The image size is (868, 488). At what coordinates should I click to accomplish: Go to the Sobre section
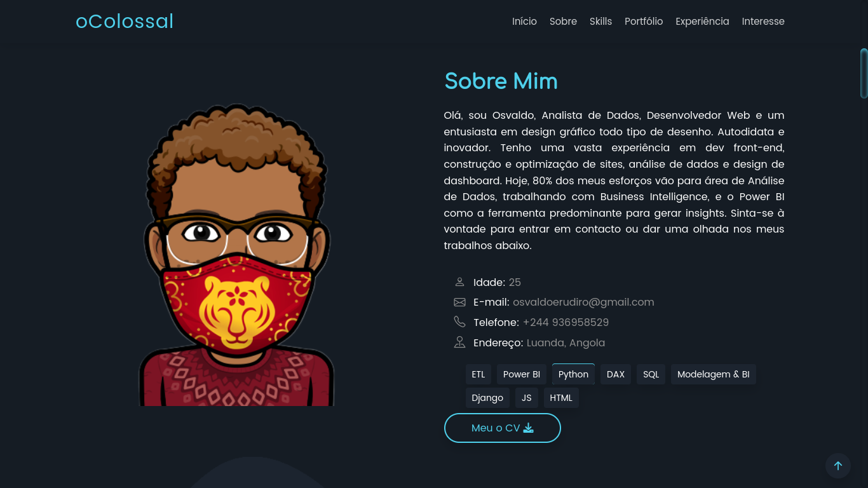tap(563, 21)
